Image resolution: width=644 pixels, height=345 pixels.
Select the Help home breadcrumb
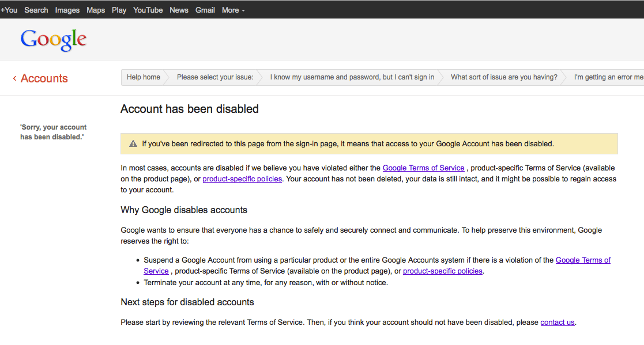point(143,77)
